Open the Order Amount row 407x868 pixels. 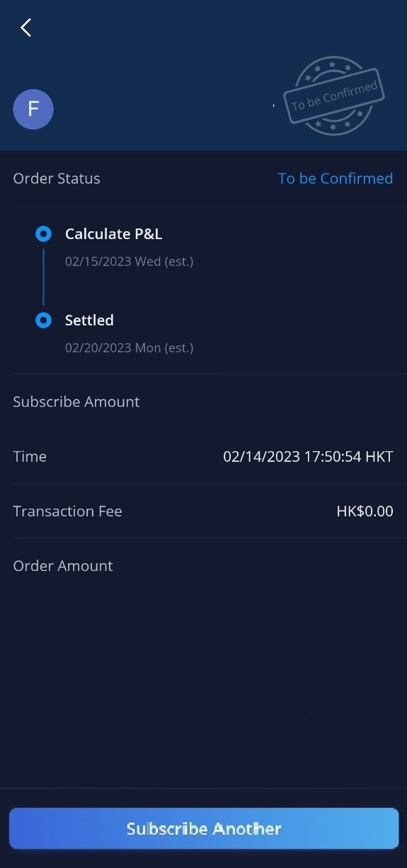tap(203, 566)
